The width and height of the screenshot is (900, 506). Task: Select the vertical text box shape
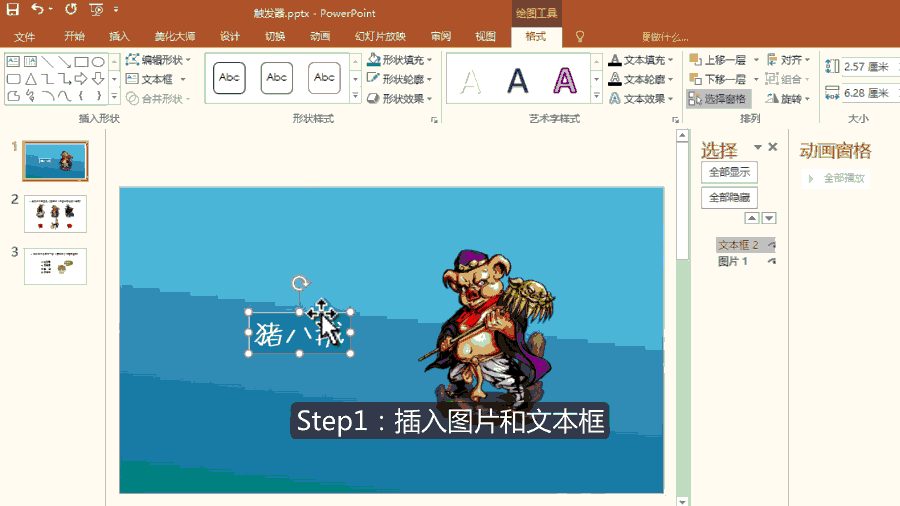(30, 61)
